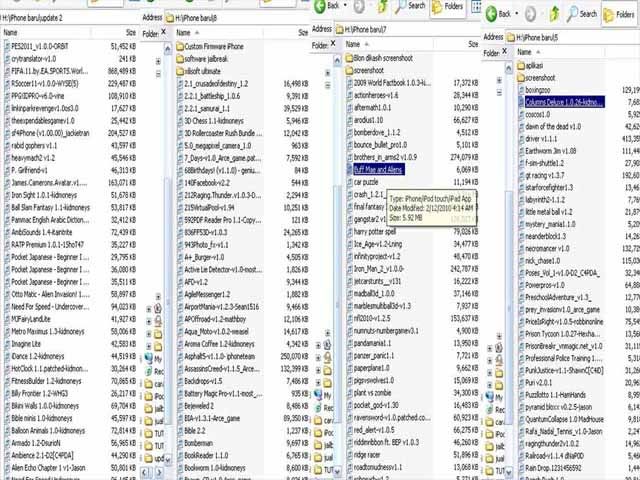This screenshot has width=640, height=480.
Task: Click the file icon beside plant vs zombie
Action: pos(350,393)
